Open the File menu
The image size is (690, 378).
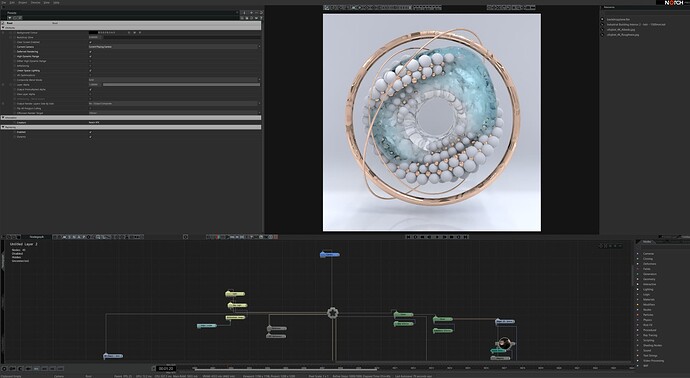[x=4, y=2]
